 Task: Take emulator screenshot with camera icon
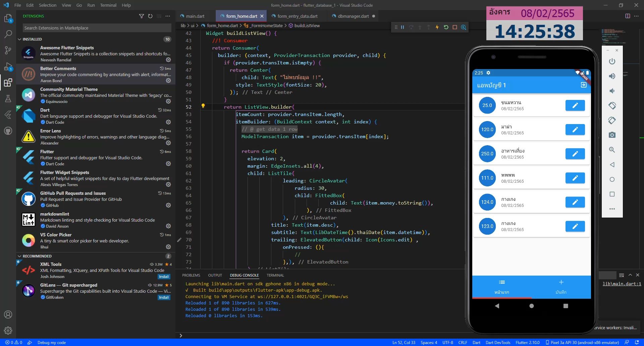[612, 135]
